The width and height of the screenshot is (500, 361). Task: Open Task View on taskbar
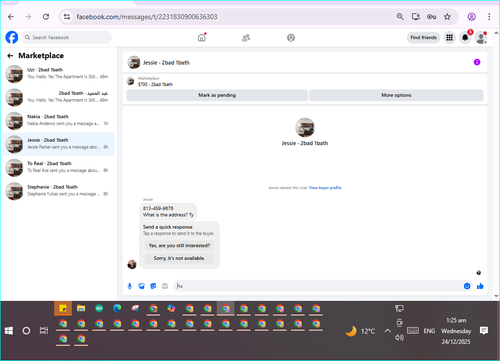(44, 331)
